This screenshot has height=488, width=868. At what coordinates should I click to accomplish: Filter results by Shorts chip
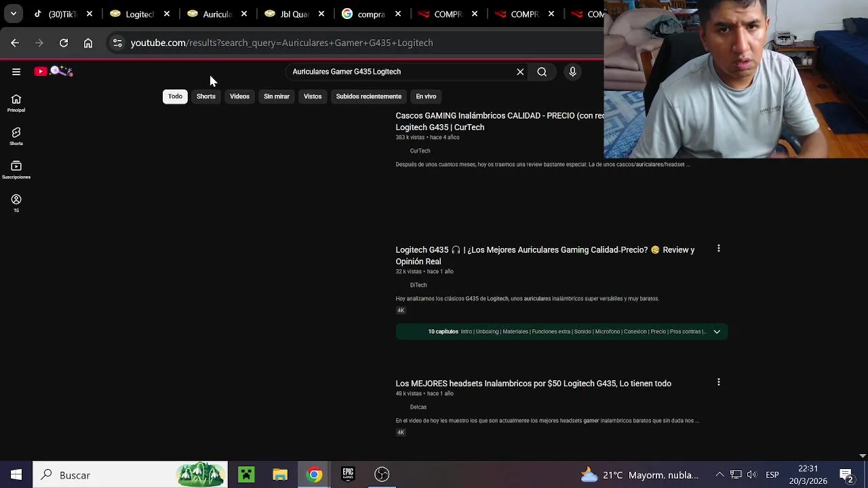coord(205,96)
